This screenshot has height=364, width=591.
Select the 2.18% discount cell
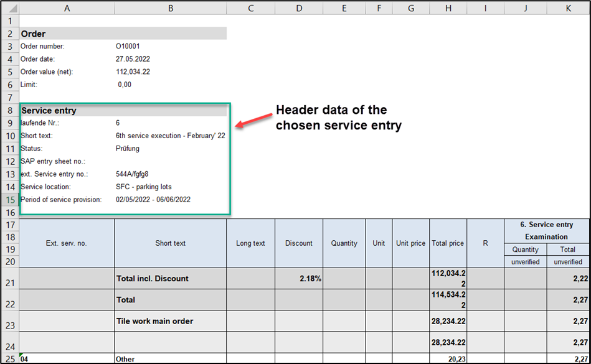coord(299,279)
